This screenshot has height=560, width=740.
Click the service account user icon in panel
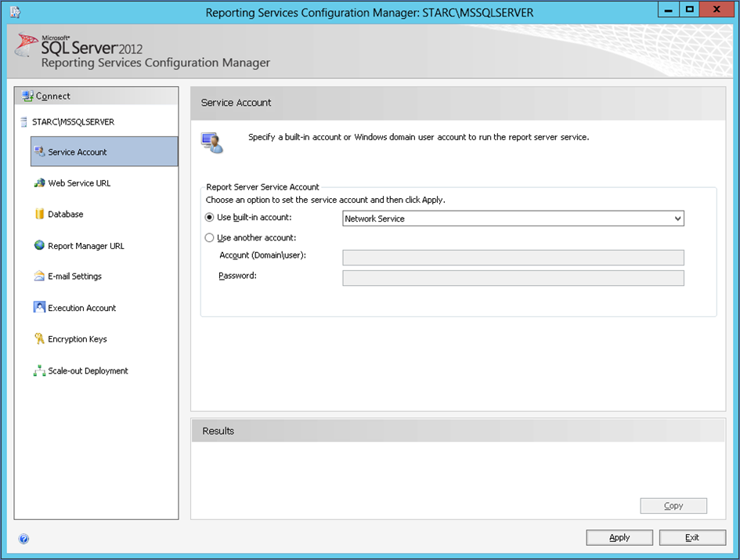click(212, 143)
